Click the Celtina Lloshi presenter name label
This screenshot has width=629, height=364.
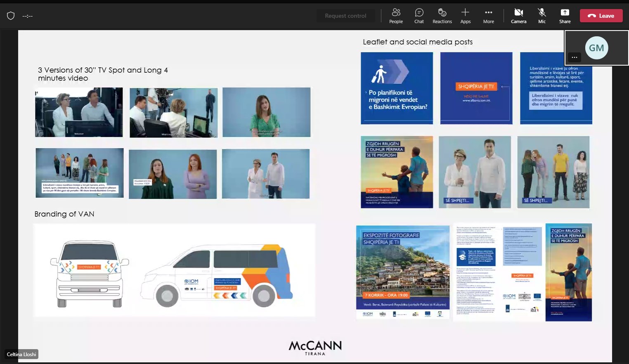point(21,354)
